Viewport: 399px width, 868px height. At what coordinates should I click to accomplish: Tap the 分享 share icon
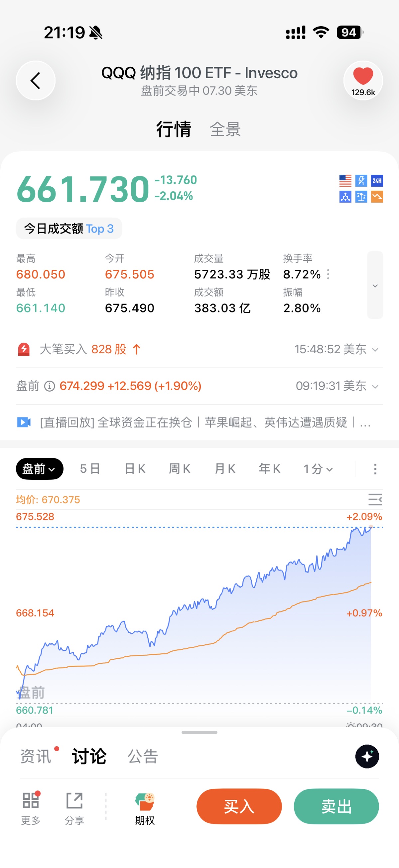pyautogui.click(x=74, y=808)
